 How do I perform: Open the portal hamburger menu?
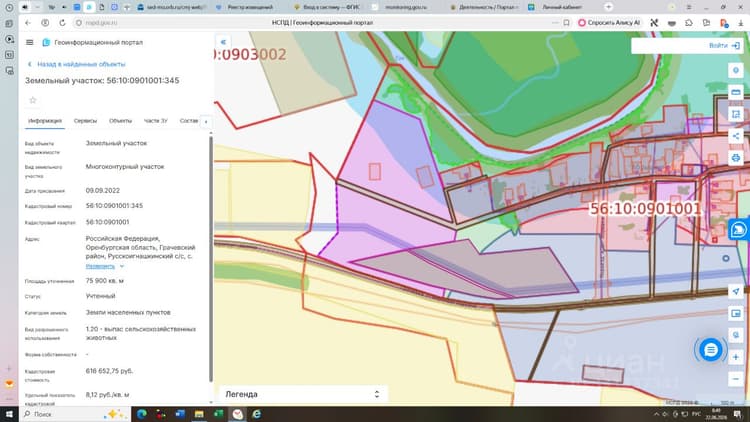30,43
